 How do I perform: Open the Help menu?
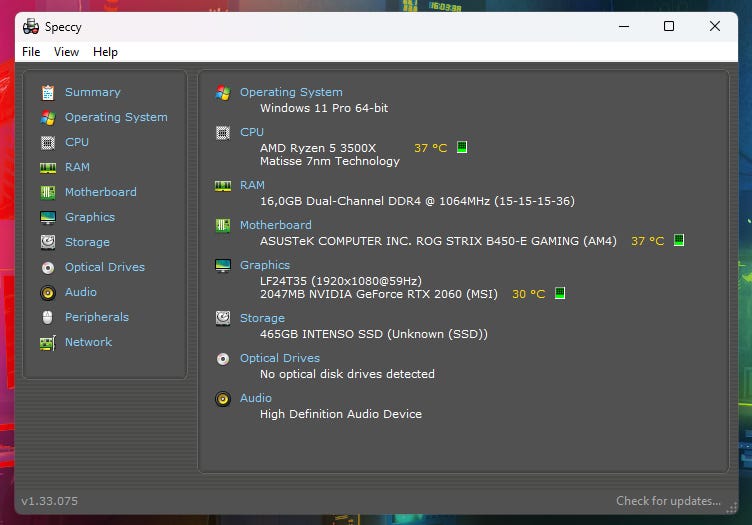click(105, 52)
